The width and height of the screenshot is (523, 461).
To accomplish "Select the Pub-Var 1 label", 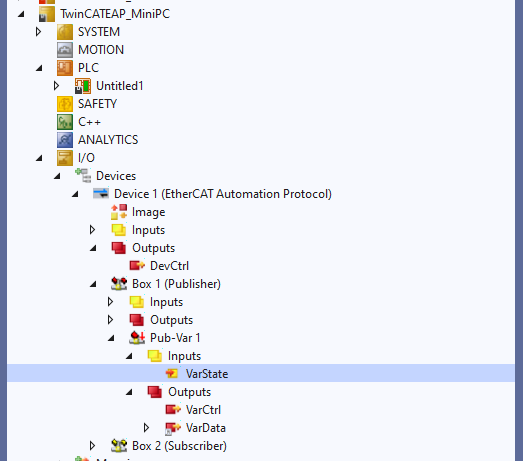I will tap(175, 338).
